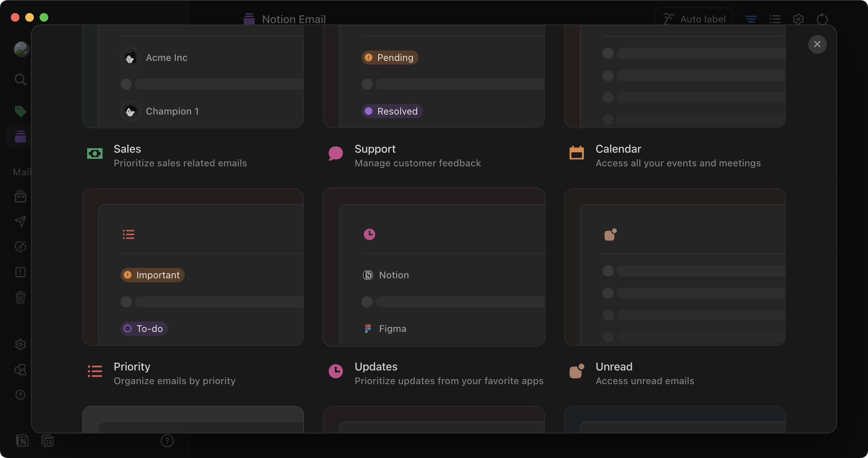Image resolution: width=868 pixels, height=458 pixels.
Task: Click the Updates title
Action: (376, 366)
